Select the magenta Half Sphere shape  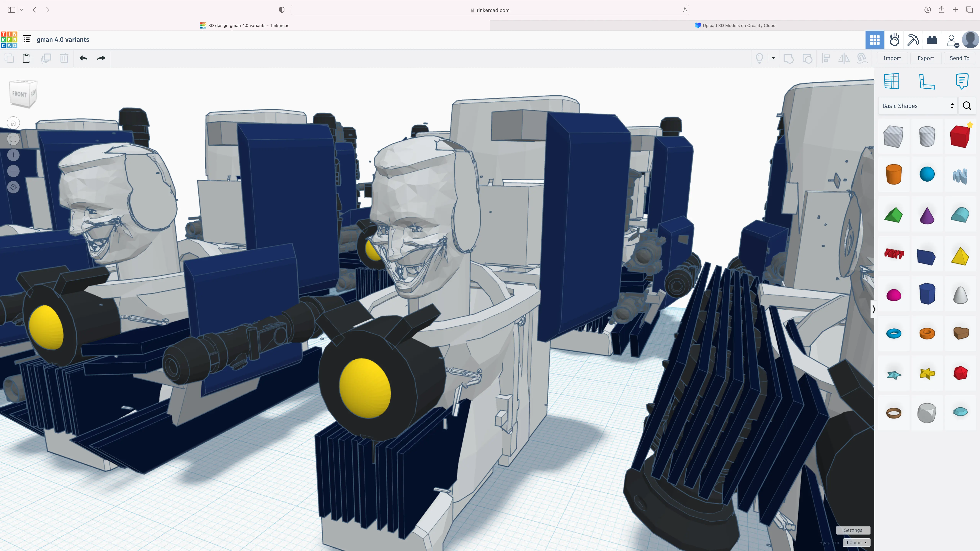click(894, 295)
